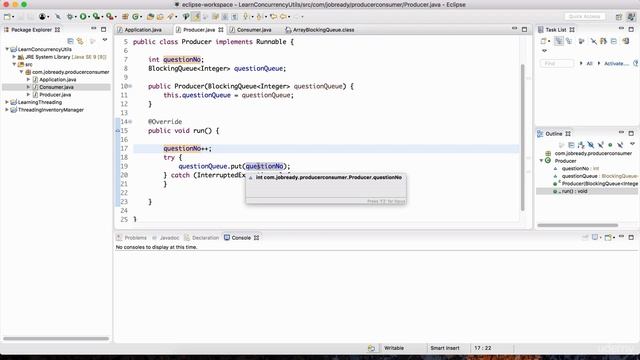Collapse the Producer class in Outline

point(541,160)
